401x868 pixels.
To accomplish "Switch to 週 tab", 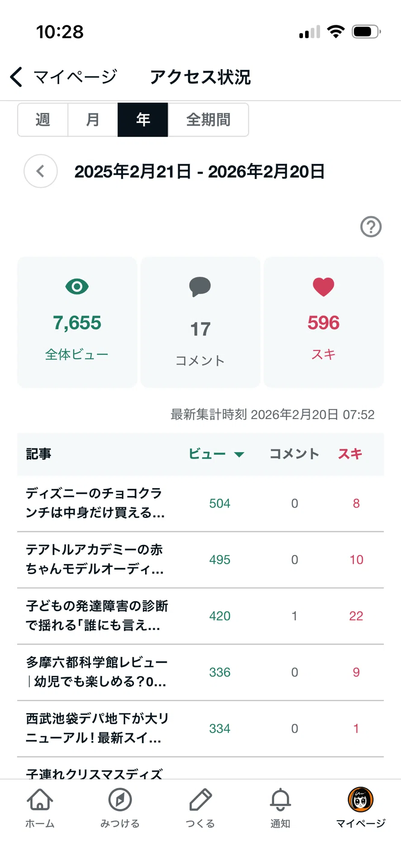I will [43, 120].
